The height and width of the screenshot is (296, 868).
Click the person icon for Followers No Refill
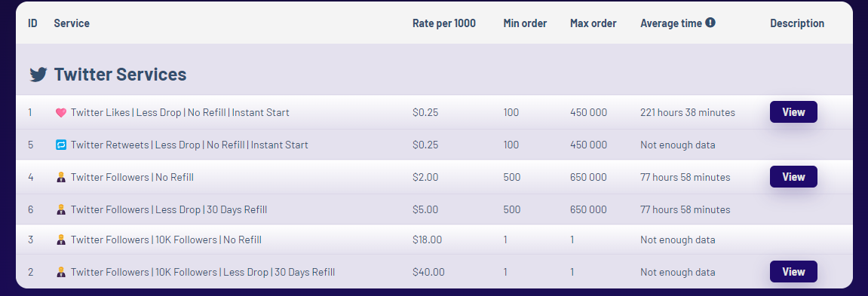click(x=61, y=178)
